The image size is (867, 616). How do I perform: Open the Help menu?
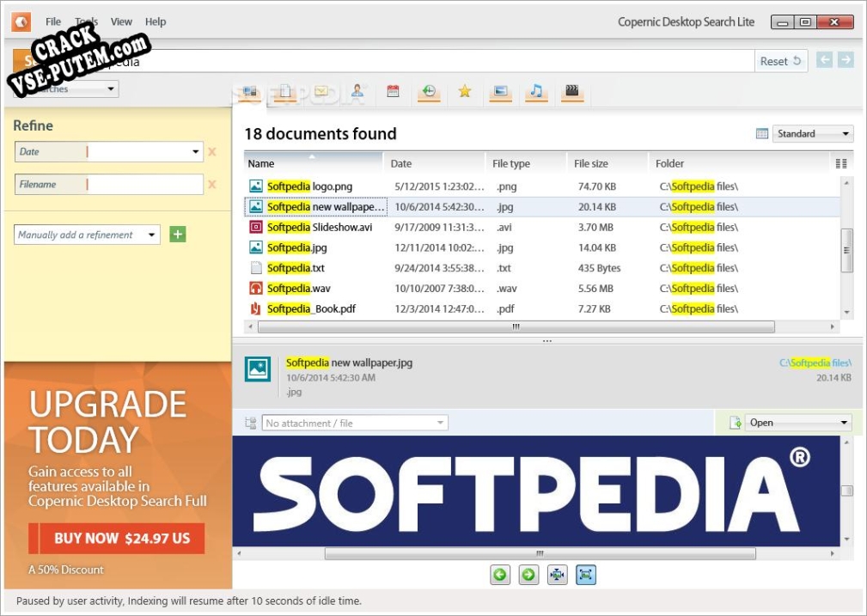(156, 21)
